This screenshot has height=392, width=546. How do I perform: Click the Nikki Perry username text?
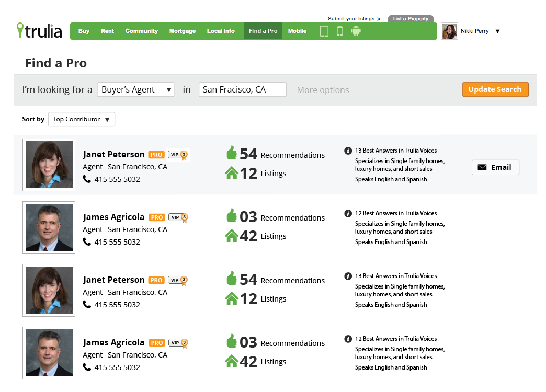pyautogui.click(x=475, y=31)
